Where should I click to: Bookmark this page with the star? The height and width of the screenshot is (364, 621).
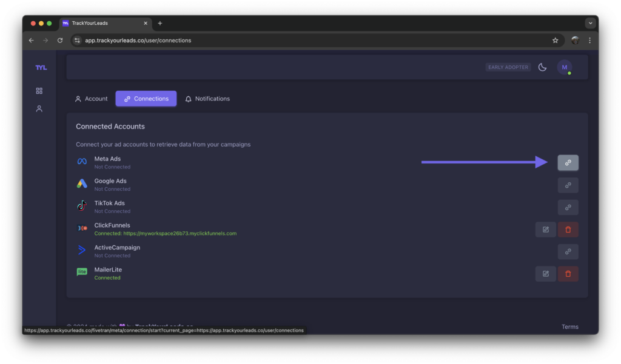[556, 41]
